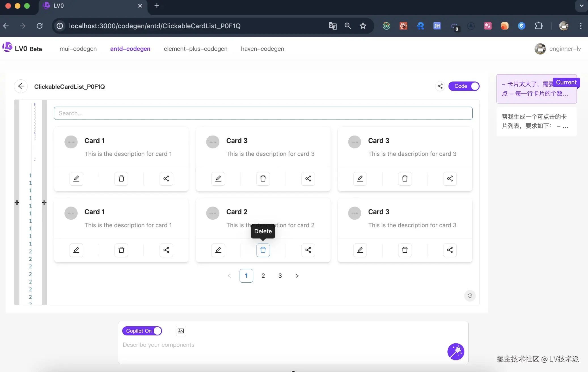Toggle the Code switch
This screenshot has width=588, height=372.
click(464, 86)
